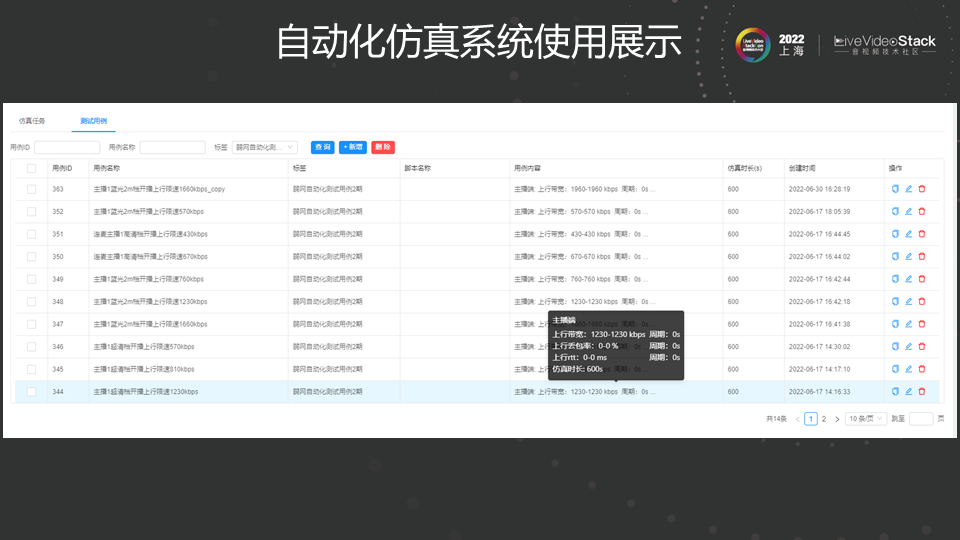The image size is (960, 540).
Task: Click copy icon in row 344
Action: [x=895, y=392]
